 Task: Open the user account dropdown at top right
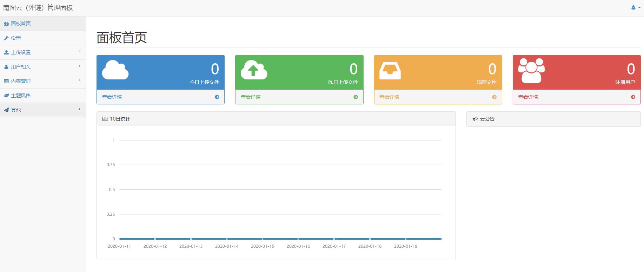(x=636, y=7)
